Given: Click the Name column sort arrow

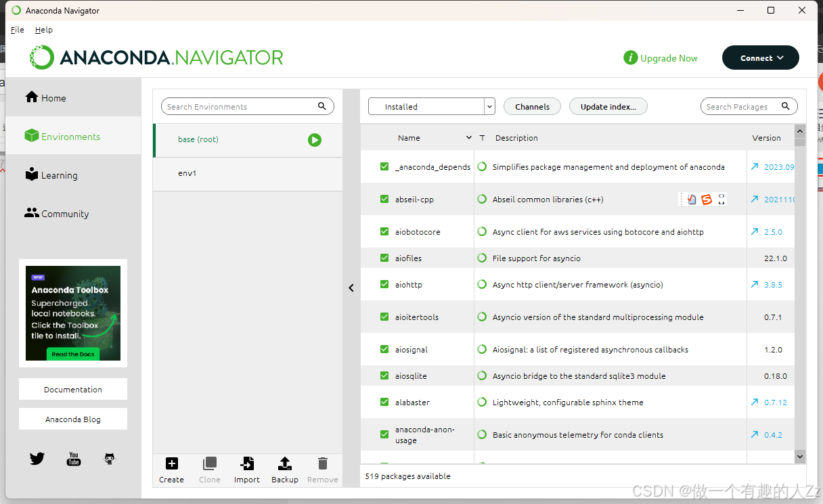Looking at the screenshot, I should [468, 137].
